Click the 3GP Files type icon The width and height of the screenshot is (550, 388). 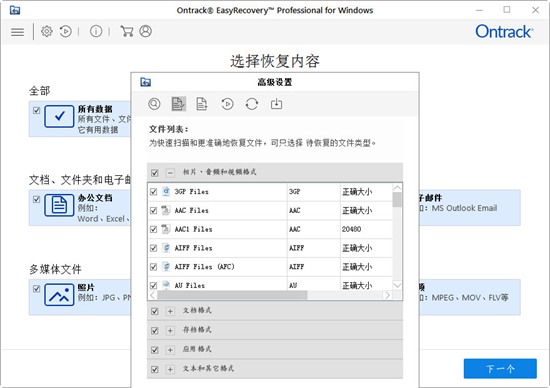166,192
